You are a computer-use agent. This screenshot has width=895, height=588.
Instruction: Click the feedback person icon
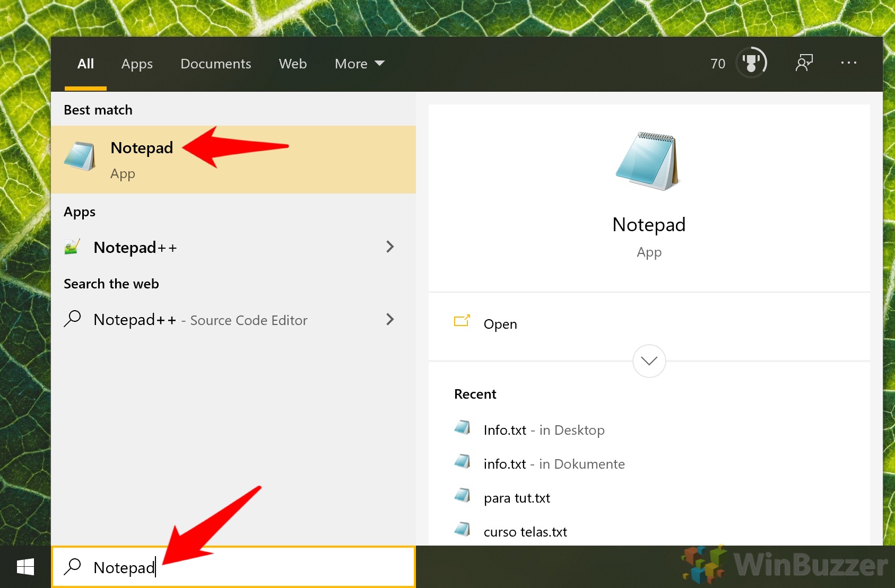804,63
